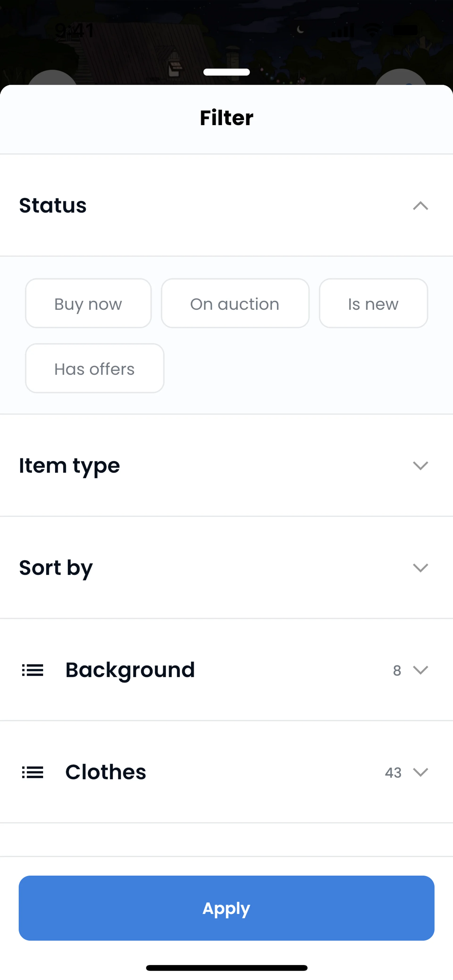Image resolution: width=453 pixels, height=980 pixels.
Task: Open the Item type section
Action: point(70,466)
